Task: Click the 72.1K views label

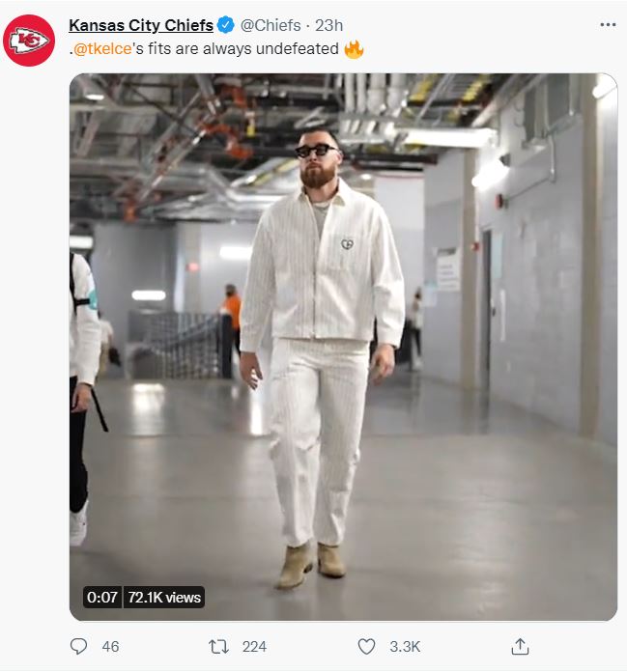Action: [x=164, y=597]
